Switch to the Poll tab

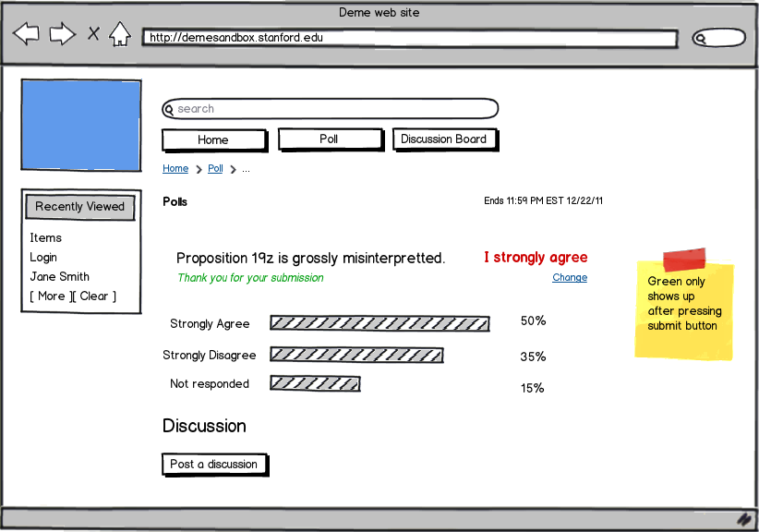click(x=330, y=139)
